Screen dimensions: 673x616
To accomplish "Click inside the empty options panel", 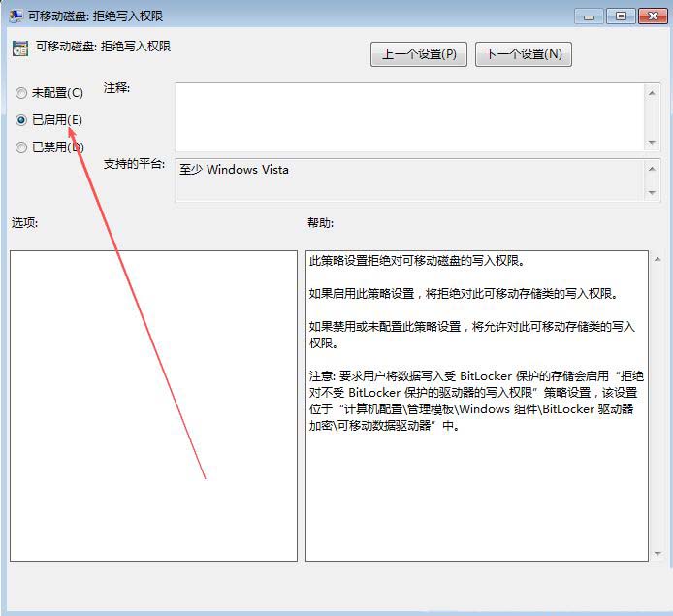I will point(153,405).
